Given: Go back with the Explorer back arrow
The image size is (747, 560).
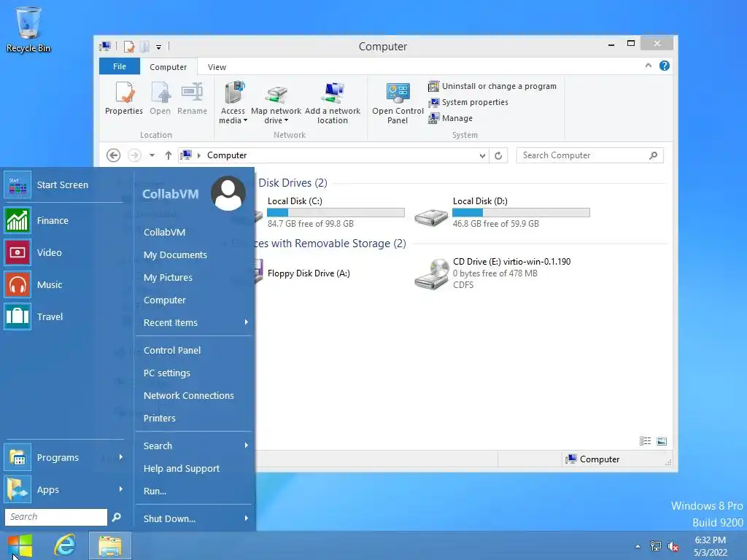Looking at the screenshot, I should [113, 155].
